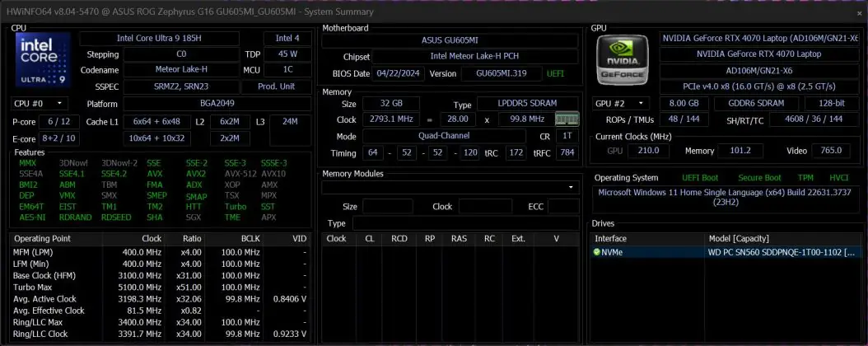
Task: Click the Avg. Effective Clock row
Action: point(161,311)
